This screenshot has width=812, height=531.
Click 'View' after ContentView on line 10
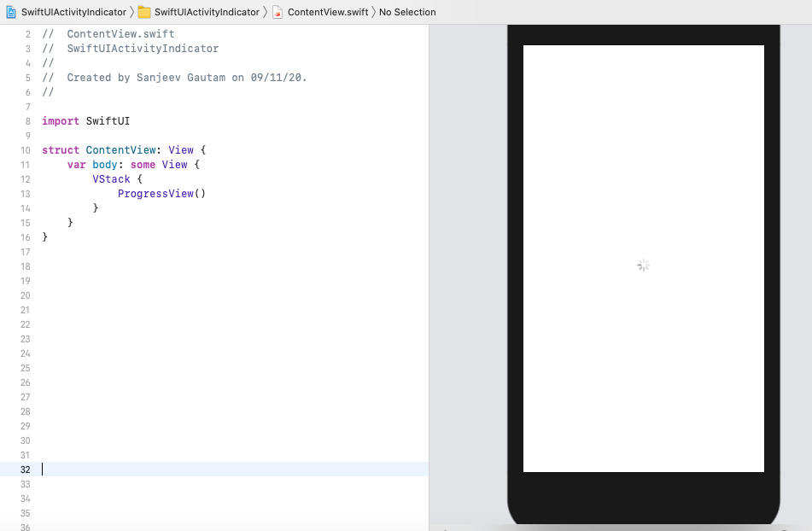pos(181,150)
